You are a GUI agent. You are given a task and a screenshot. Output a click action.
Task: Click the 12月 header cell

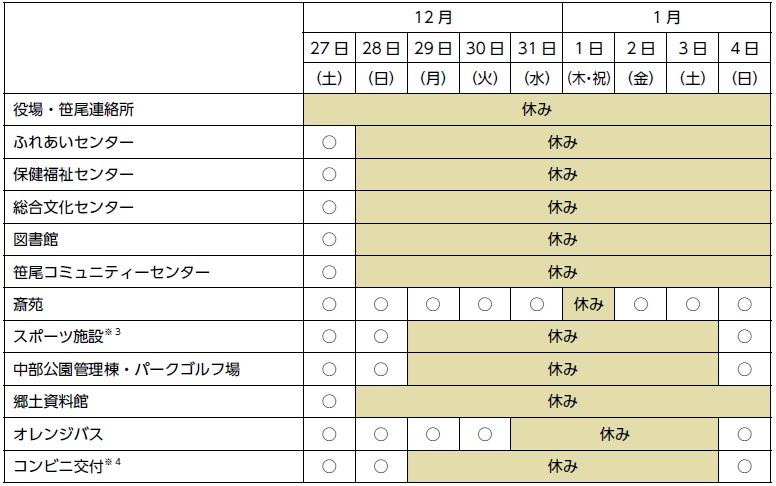pyautogui.click(x=432, y=17)
